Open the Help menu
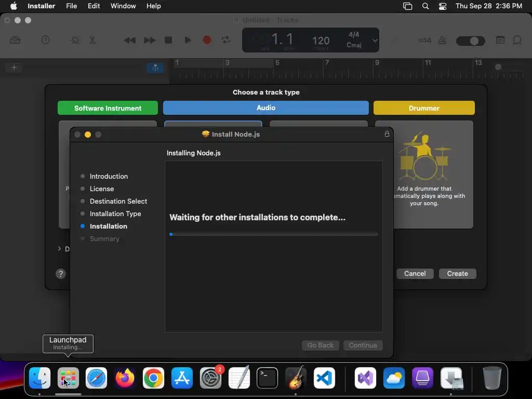Viewport: 532px width, 399px height. [x=153, y=6]
